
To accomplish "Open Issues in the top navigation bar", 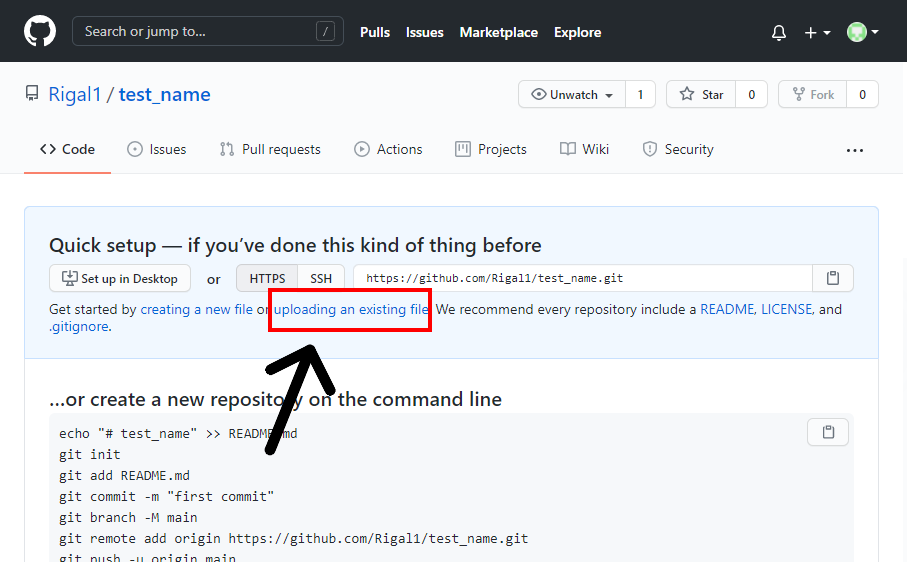I will point(425,32).
